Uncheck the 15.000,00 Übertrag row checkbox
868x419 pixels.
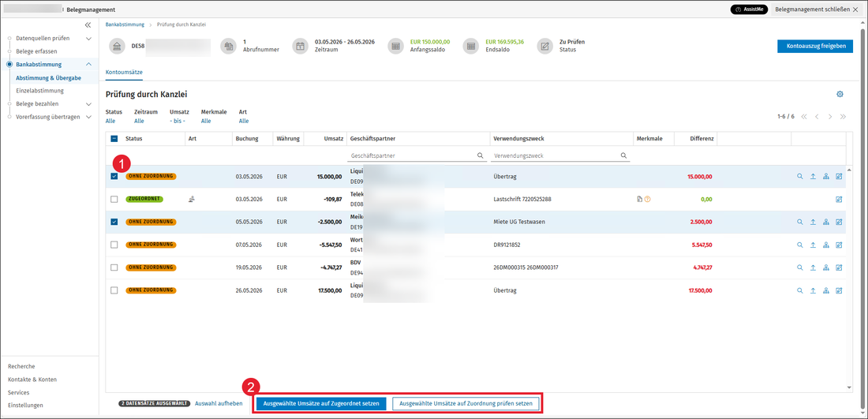(x=114, y=177)
